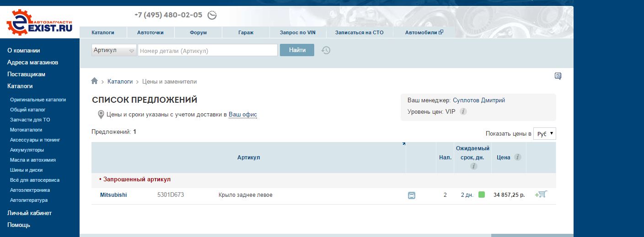Open the help question mark icon

coord(558,76)
